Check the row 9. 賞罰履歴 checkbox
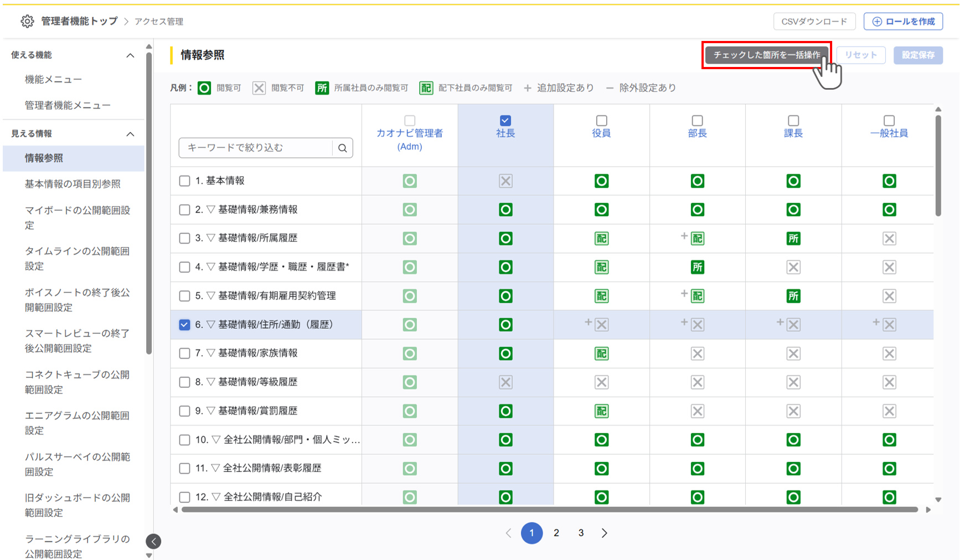This screenshot has height=560, width=960. point(185,411)
